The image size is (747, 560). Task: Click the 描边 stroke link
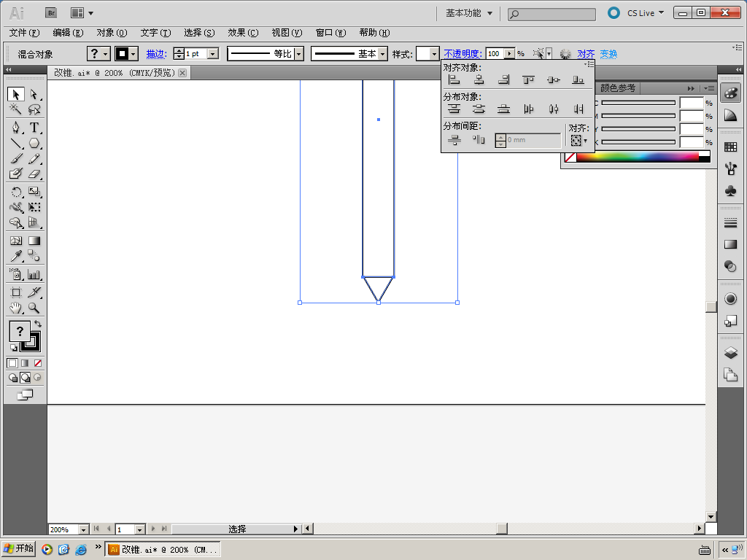[156, 54]
